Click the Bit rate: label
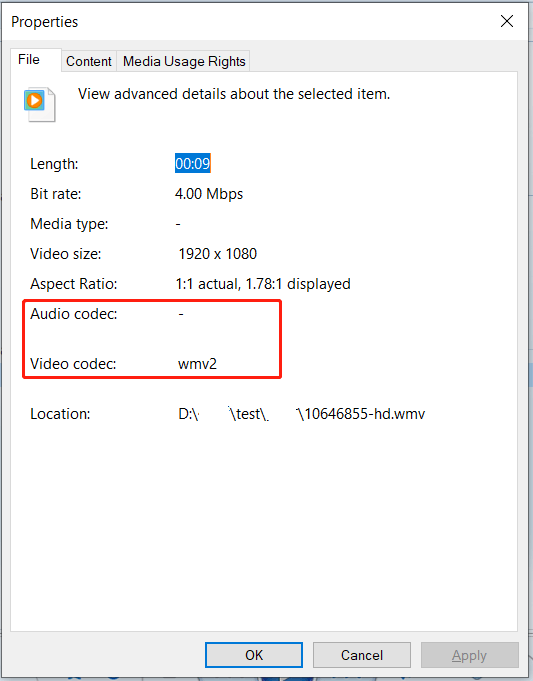Viewport: 533px width, 681px height. tap(56, 194)
